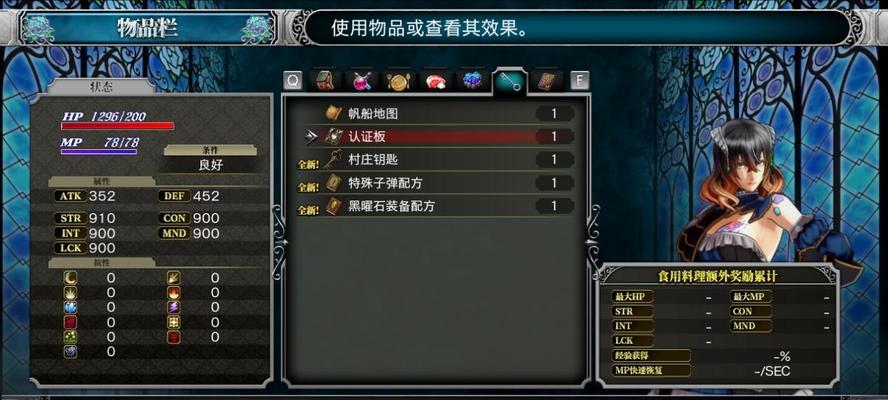Switch to the potion flask category tab
This screenshot has width=888, height=400.
click(x=362, y=82)
